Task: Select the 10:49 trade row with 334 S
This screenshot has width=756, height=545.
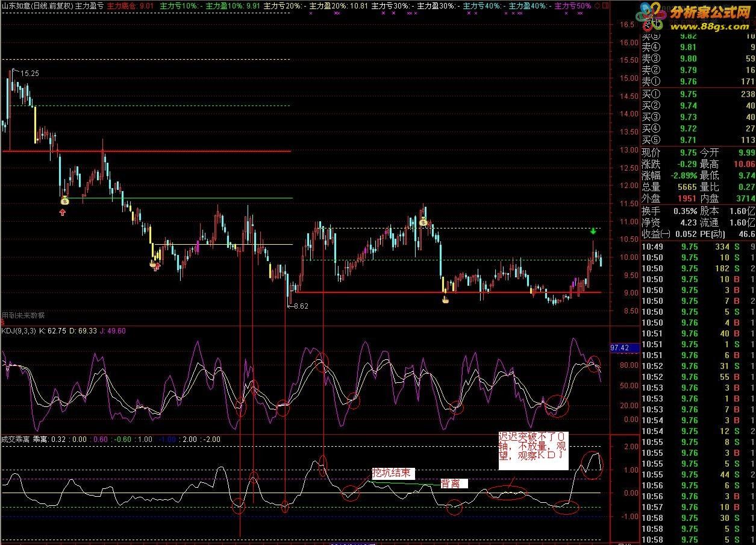Action: [698, 247]
